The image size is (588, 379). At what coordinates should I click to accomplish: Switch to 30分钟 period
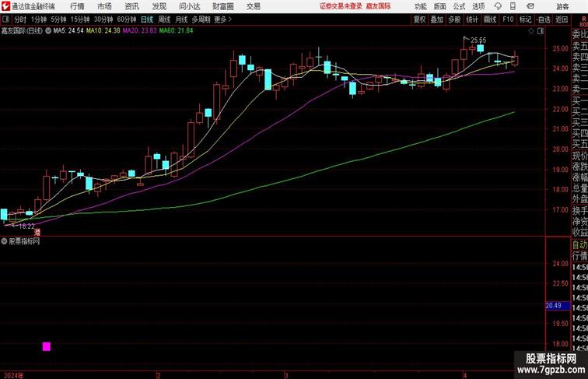coord(103,19)
